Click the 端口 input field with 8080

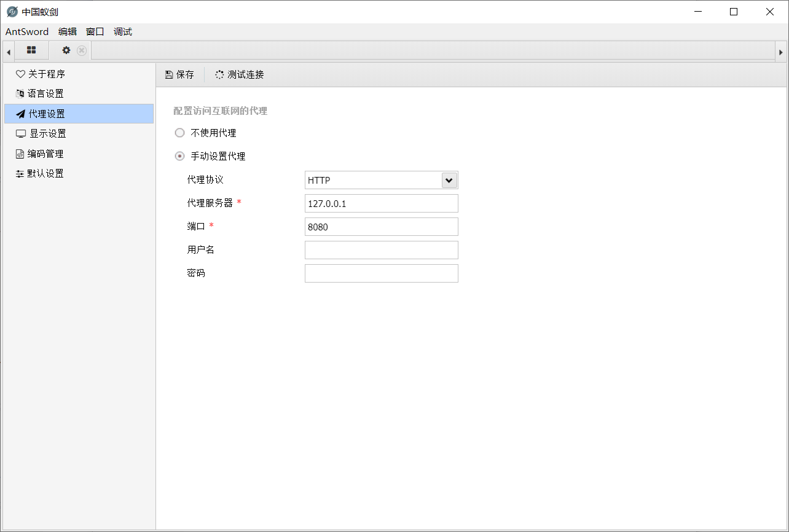pos(382,227)
